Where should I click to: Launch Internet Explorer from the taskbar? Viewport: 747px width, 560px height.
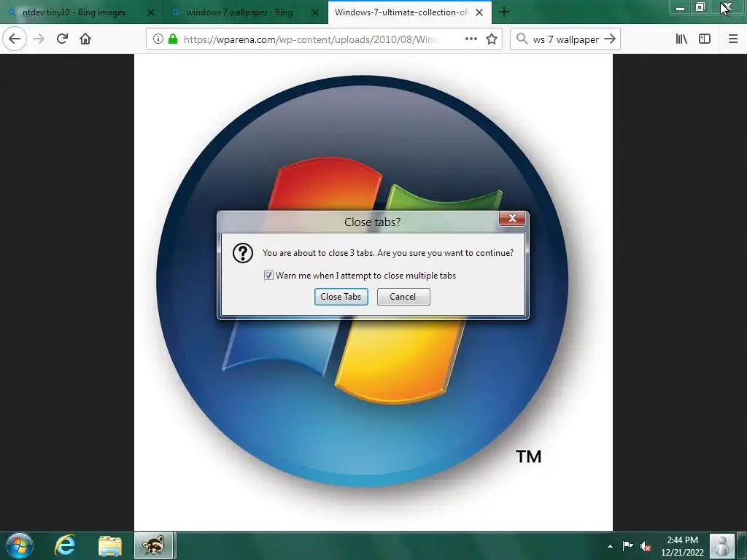pos(64,545)
